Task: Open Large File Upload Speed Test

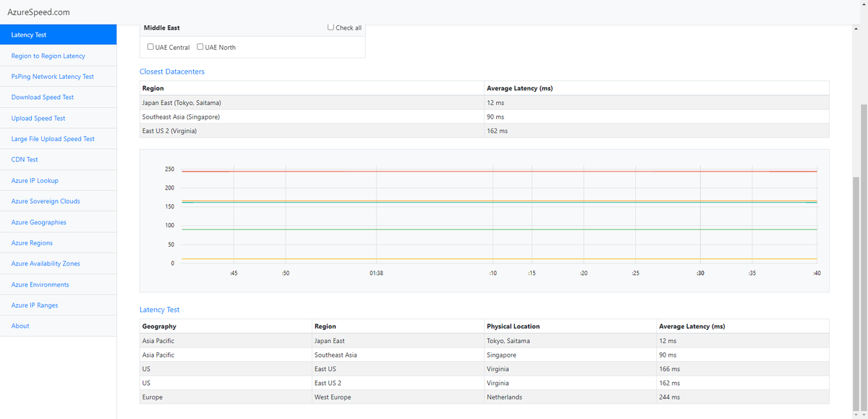Action: click(x=58, y=139)
